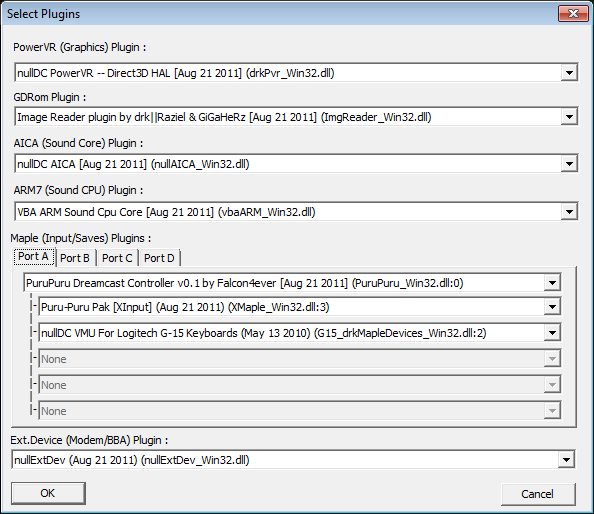Expand the nullDC VMU Logitech G-15 dropdown

click(x=552, y=333)
